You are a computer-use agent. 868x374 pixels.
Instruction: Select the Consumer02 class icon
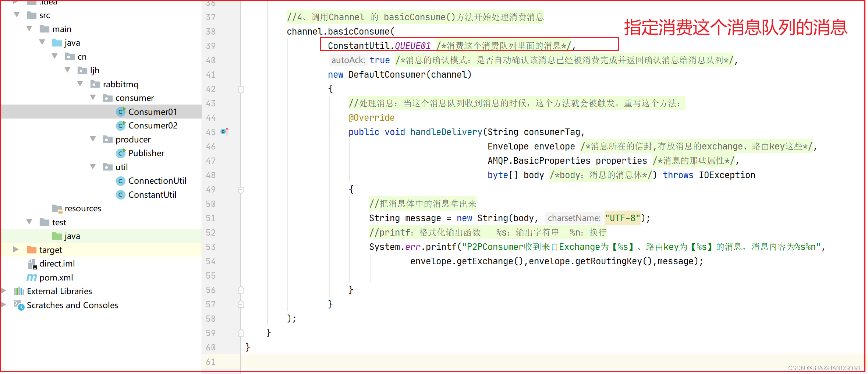(x=121, y=126)
